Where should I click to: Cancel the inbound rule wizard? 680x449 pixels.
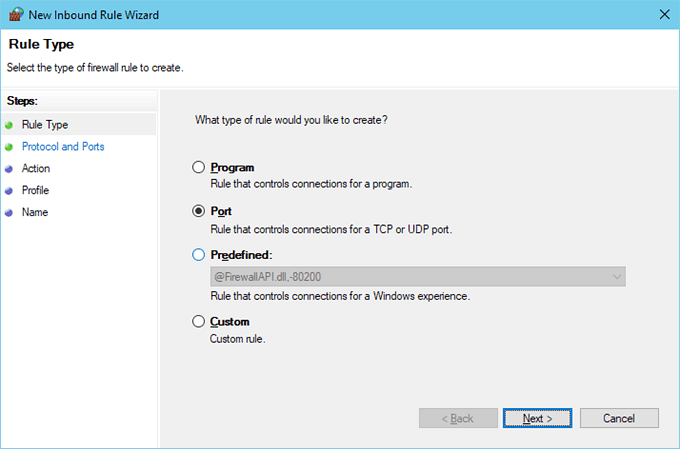[619, 418]
